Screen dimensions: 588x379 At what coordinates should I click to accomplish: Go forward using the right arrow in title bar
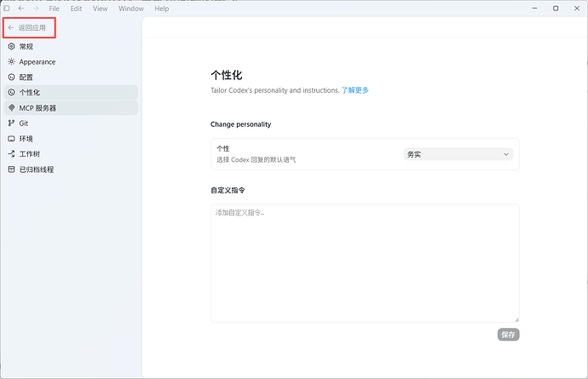(36, 9)
